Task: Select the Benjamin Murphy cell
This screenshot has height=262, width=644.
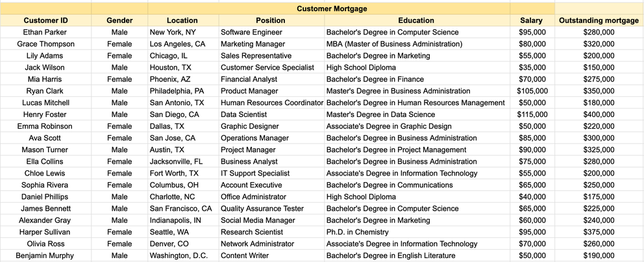Action: click(45, 255)
